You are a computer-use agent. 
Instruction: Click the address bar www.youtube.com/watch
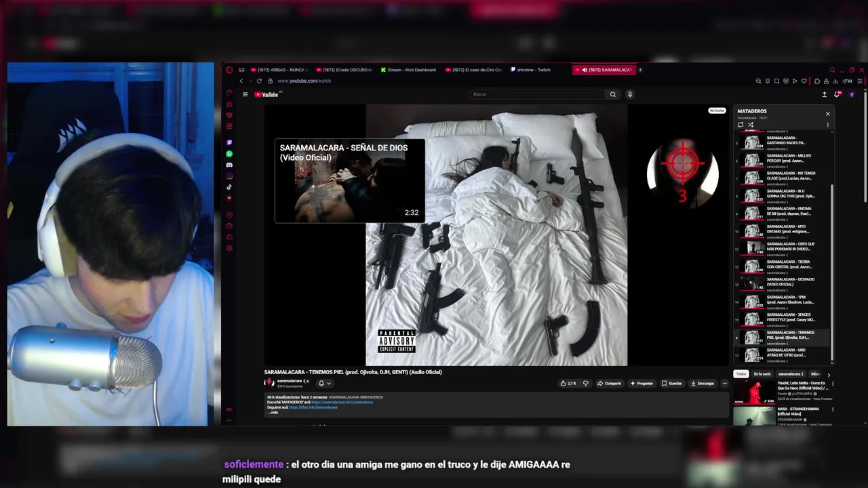click(304, 81)
